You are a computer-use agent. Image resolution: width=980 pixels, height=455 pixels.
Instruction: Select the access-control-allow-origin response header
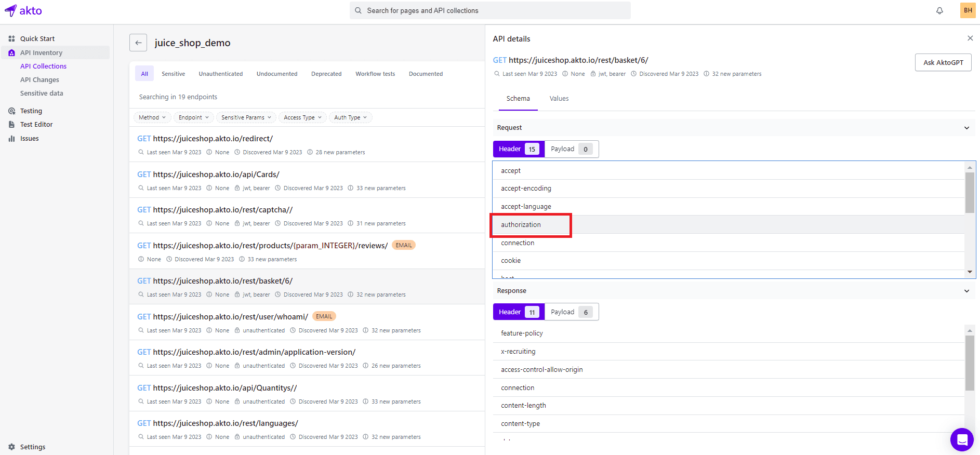(x=729, y=370)
